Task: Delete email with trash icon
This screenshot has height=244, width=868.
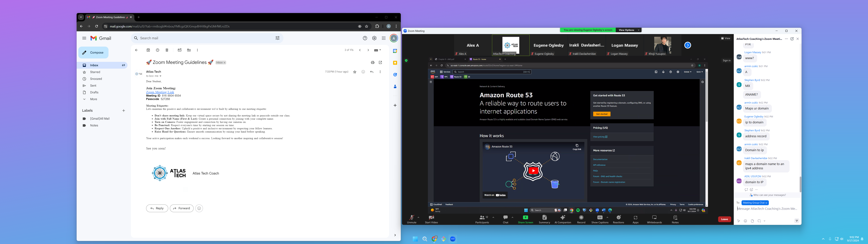Action: [x=167, y=50]
